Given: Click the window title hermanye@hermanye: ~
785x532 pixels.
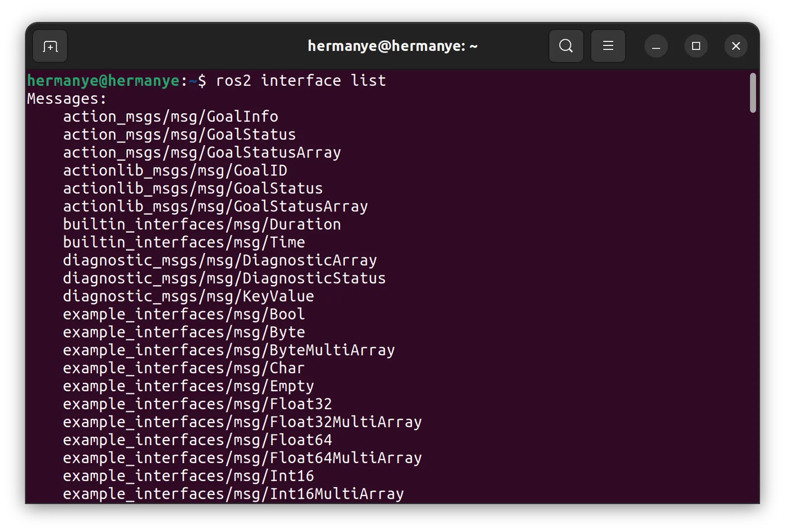Looking at the screenshot, I should point(392,46).
